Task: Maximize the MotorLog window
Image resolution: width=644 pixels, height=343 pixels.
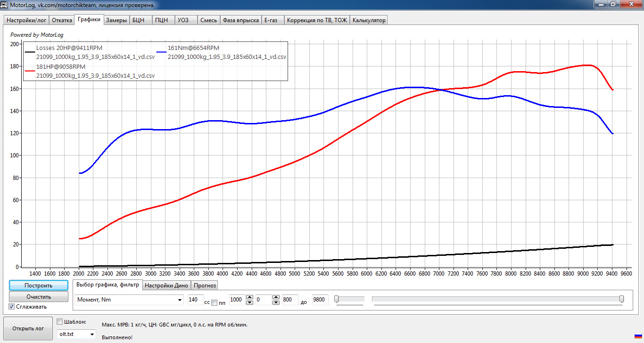Action: pyautogui.click(x=613, y=4)
